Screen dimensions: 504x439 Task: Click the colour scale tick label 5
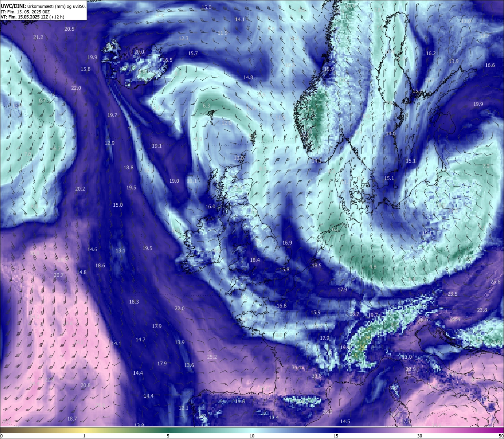[168, 436]
